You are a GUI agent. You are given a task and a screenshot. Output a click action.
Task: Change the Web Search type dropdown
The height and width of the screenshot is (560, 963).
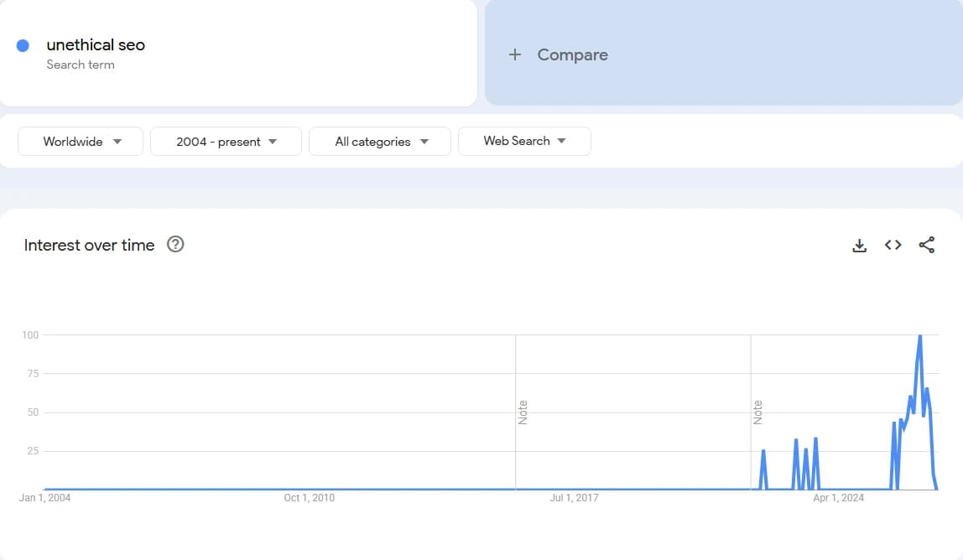tap(524, 141)
